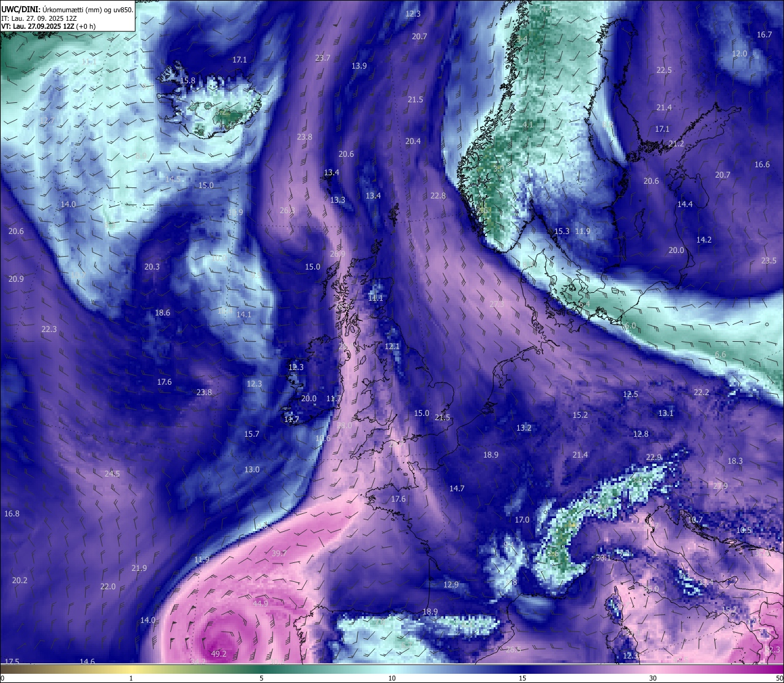
Task: Click the 49.2 value in the cyclone center
Action: pyautogui.click(x=219, y=654)
